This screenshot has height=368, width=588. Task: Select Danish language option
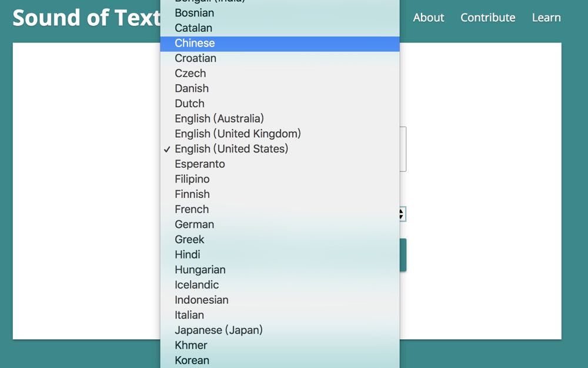280,88
